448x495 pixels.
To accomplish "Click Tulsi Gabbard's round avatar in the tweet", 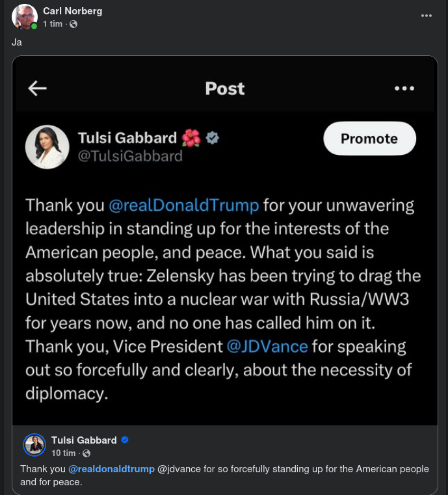I will [47, 146].
